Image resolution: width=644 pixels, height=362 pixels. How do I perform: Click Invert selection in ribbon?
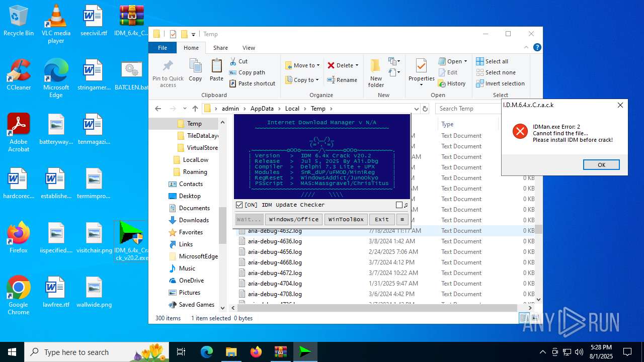coord(501,83)
